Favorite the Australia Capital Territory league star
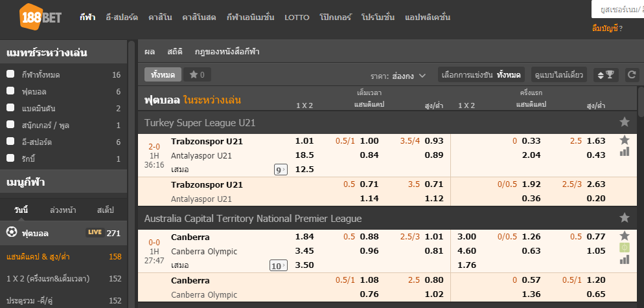This screenshot has width=644, height=308. [x=625, y=218]
